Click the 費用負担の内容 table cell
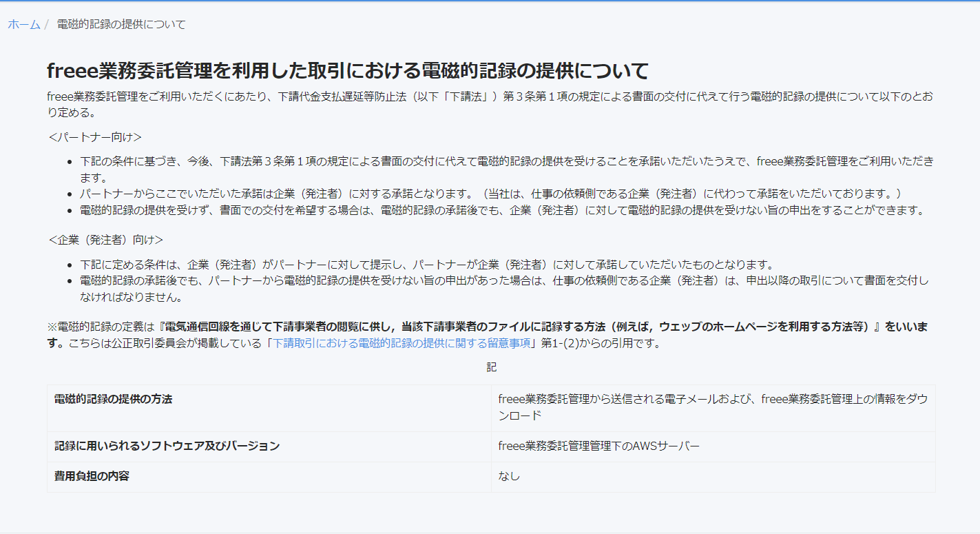The image size is (980, 534). coord(269,477)
